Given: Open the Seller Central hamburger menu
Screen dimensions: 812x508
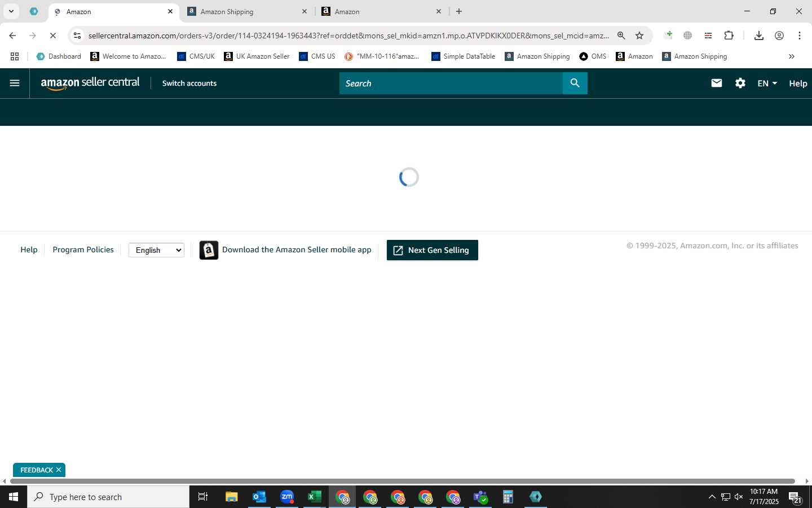Looking at the screenshot, I should click(x=15, y=83).
